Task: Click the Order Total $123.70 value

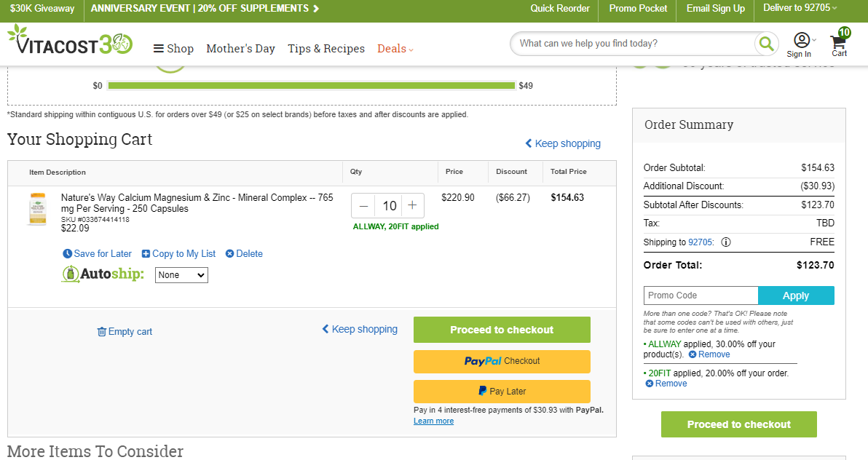Action: (x=815, y=265)
